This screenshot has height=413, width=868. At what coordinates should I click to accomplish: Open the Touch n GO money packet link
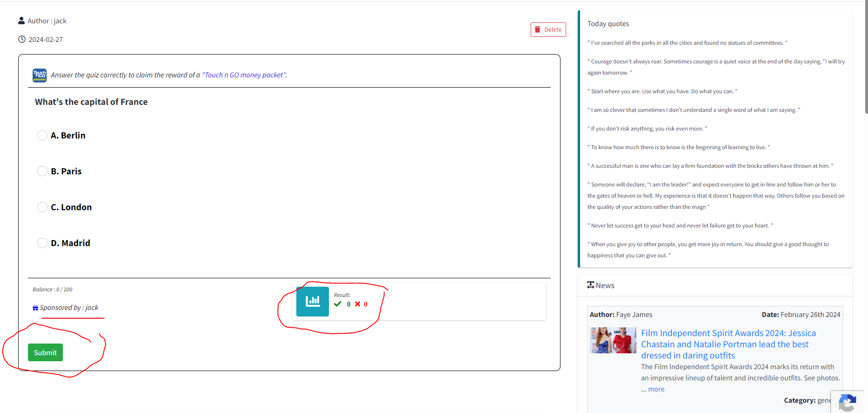(x=244, y=75)
